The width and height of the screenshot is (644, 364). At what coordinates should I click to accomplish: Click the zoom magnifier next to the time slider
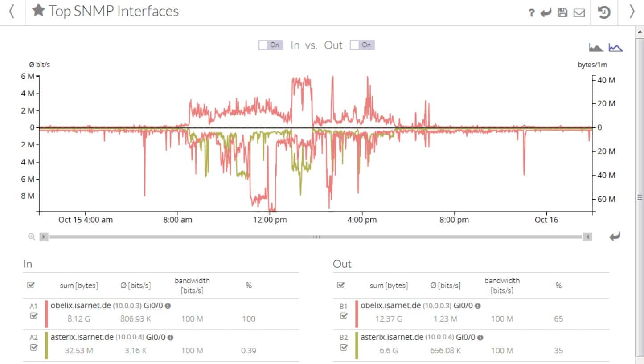click(x=31, y=237)
